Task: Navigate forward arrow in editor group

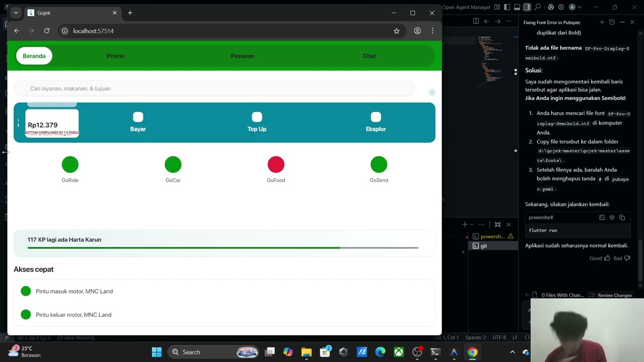Action: (498, 21)
